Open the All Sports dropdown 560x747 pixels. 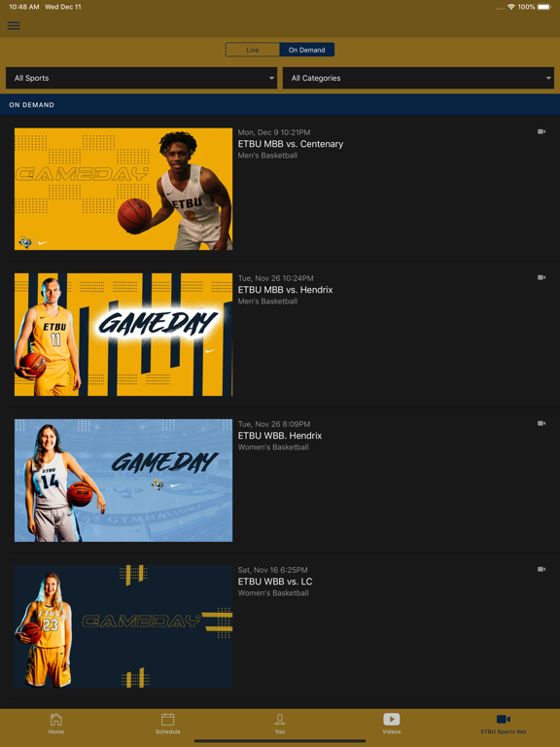[141, 78]
